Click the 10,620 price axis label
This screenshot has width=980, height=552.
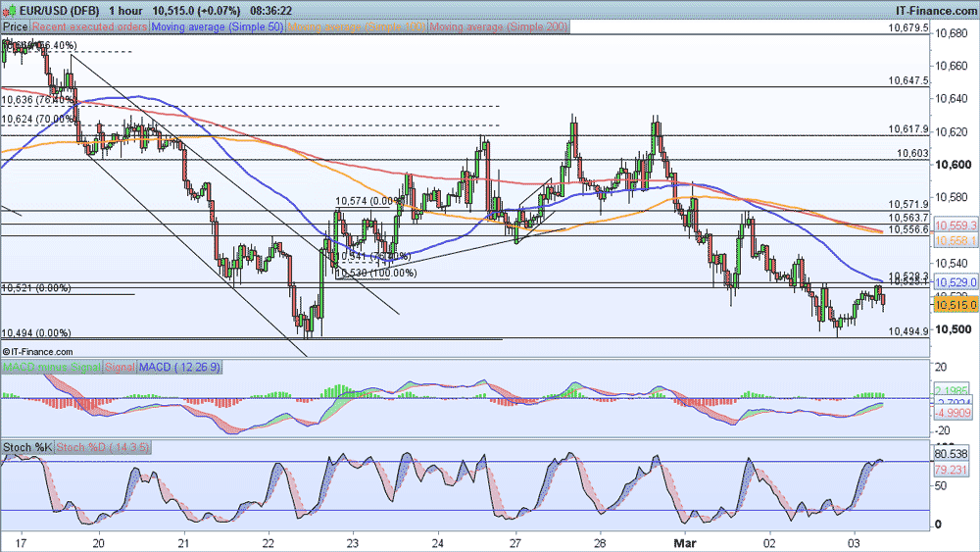(954, 132)
